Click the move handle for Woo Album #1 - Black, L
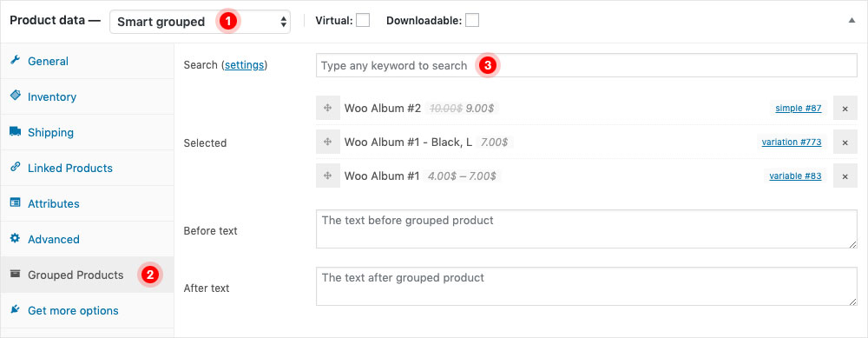 click(x=328, y=142)
